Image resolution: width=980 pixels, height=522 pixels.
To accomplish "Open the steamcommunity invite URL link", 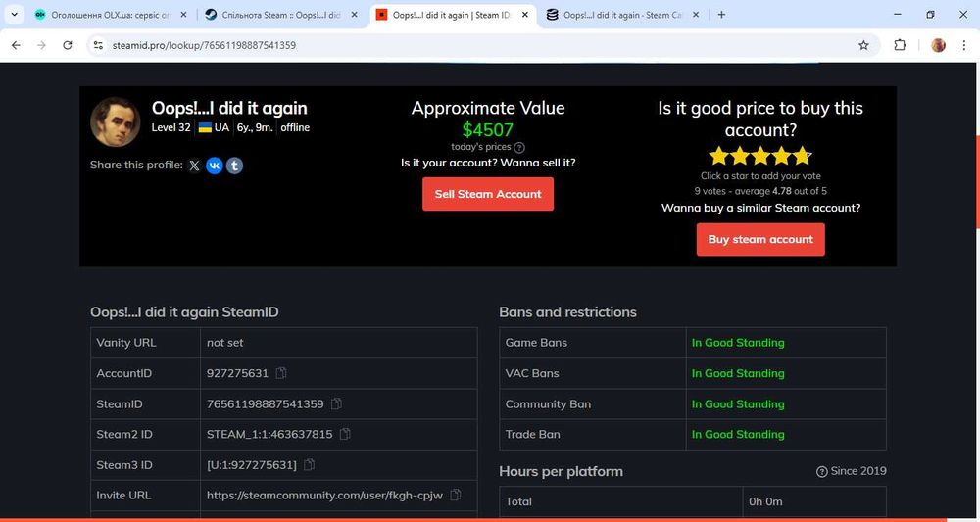I will click(x=324, y=496).
